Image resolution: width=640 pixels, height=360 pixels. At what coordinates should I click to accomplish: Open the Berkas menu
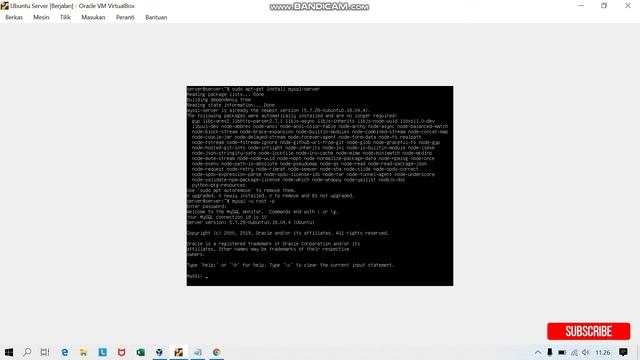click(14, 17)
